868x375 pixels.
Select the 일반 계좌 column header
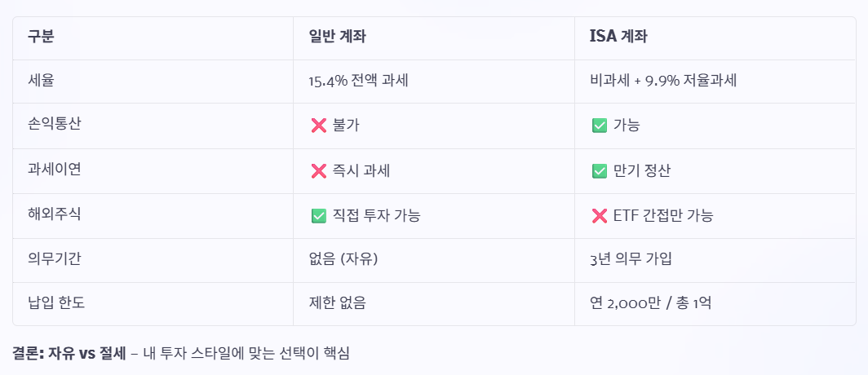click(338, 37)
